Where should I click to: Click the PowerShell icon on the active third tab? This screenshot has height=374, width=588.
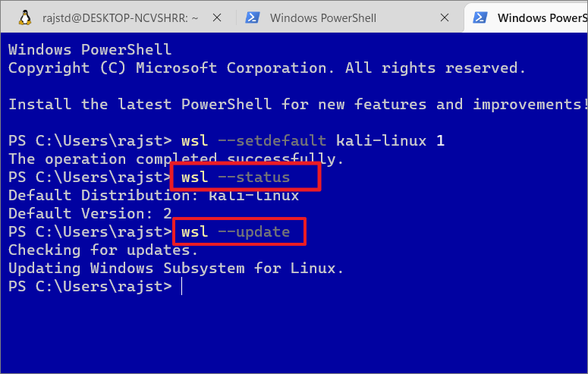pos(480,17)
